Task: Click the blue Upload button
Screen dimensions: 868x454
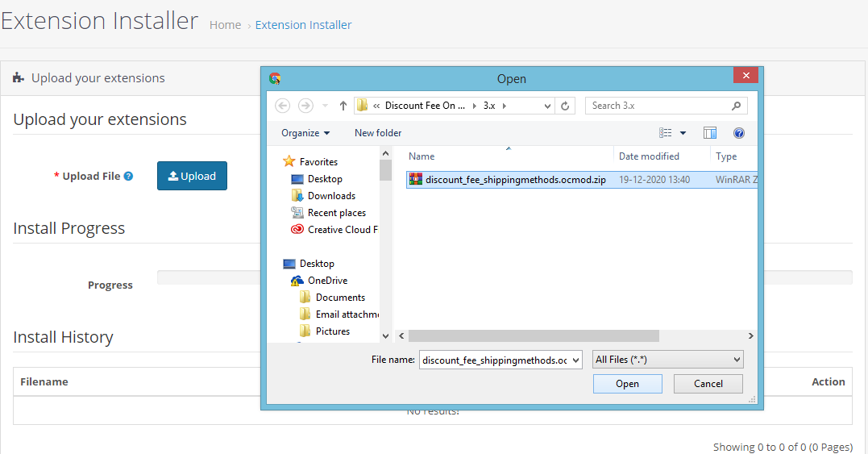Action: coord(192,176)
